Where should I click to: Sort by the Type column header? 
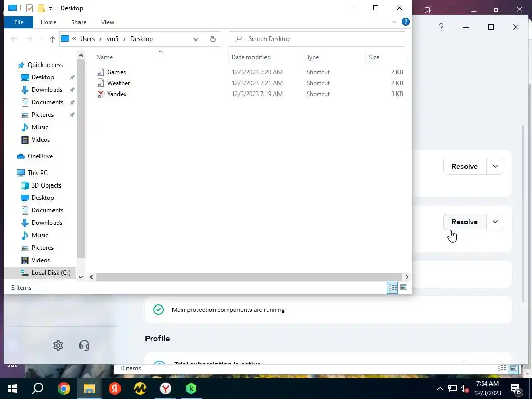334,57
